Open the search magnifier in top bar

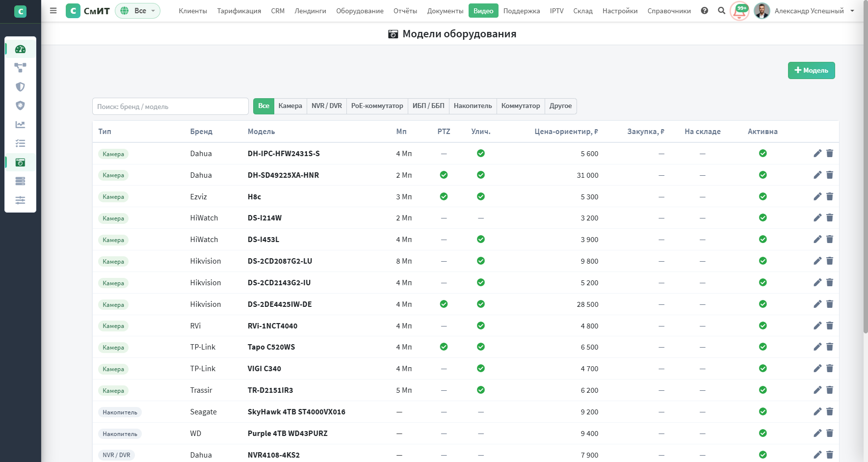[722, 11]
